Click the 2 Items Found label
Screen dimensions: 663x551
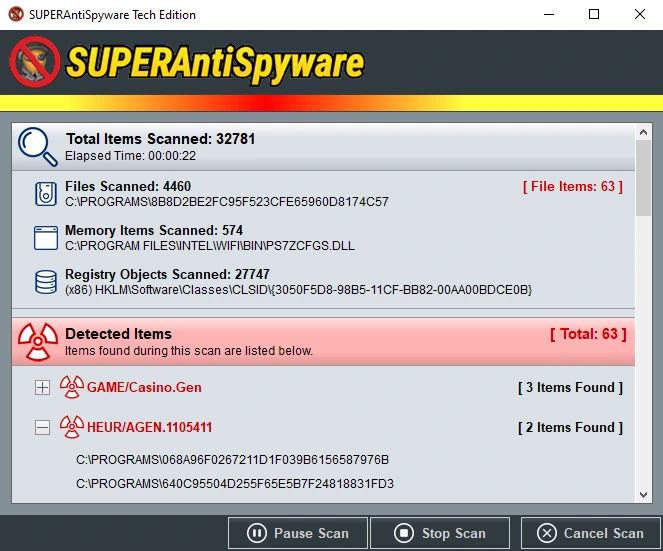(x=570, y=428)
